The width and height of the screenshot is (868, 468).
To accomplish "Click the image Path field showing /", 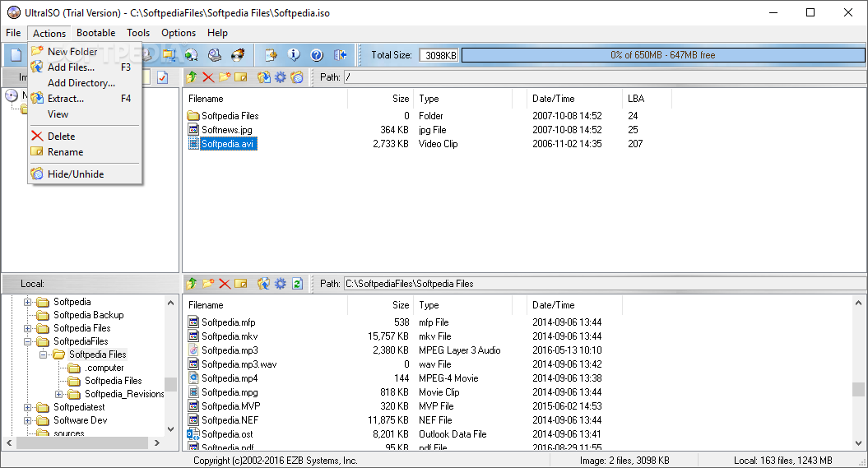I will click(605, 77).
